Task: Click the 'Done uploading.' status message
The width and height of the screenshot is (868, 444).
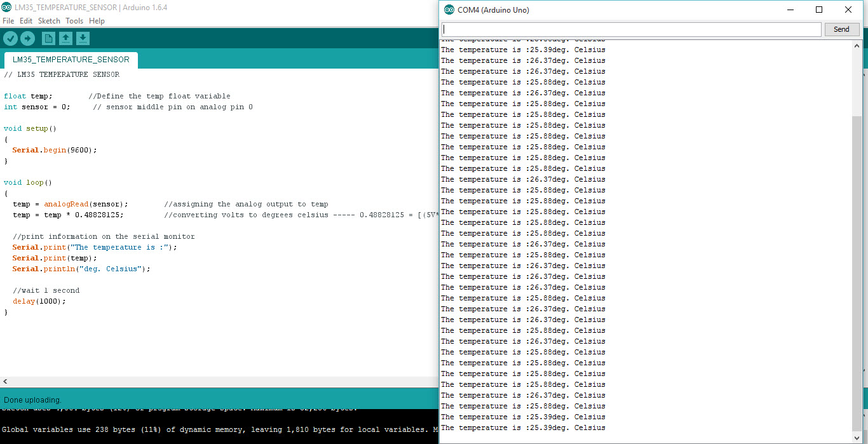Action: click(32, 400)
